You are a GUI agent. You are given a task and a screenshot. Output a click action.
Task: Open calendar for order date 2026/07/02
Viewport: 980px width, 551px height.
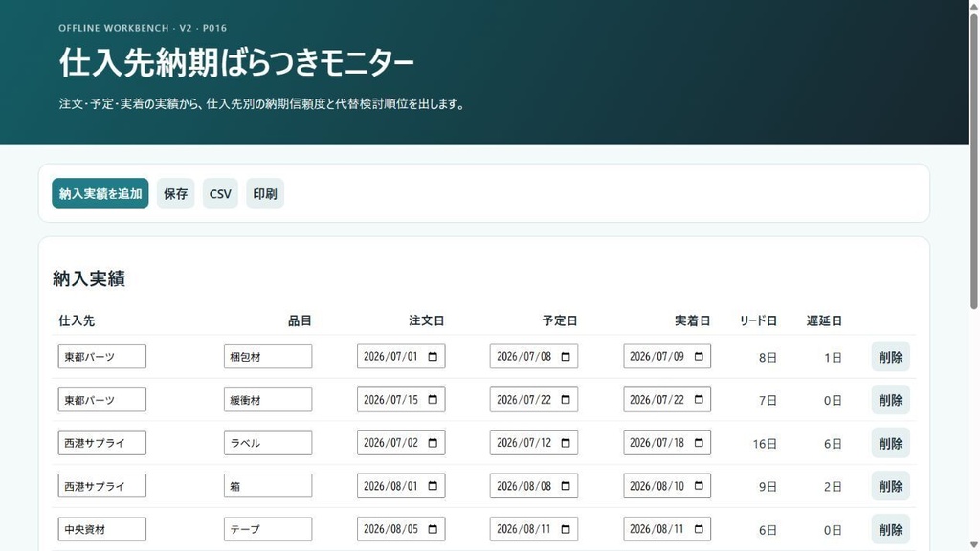433,442
